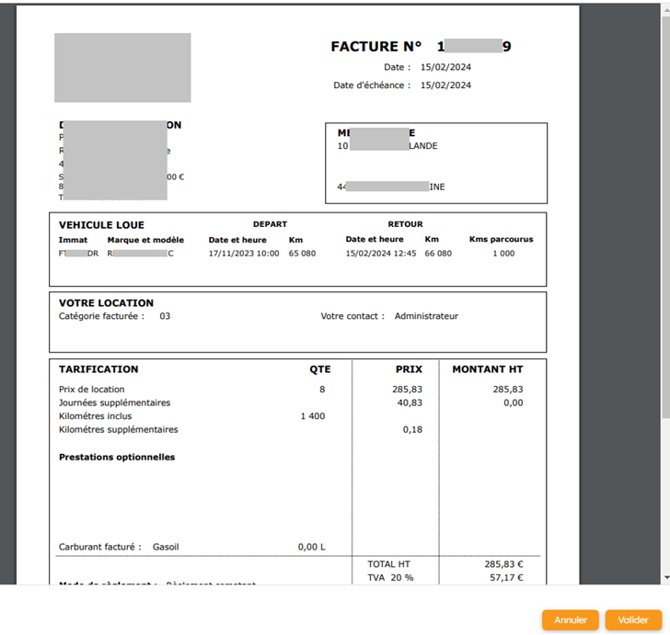Click the FACTURE N° invoice title
This screenshot has height=635, width=670.
pos(376,47)
